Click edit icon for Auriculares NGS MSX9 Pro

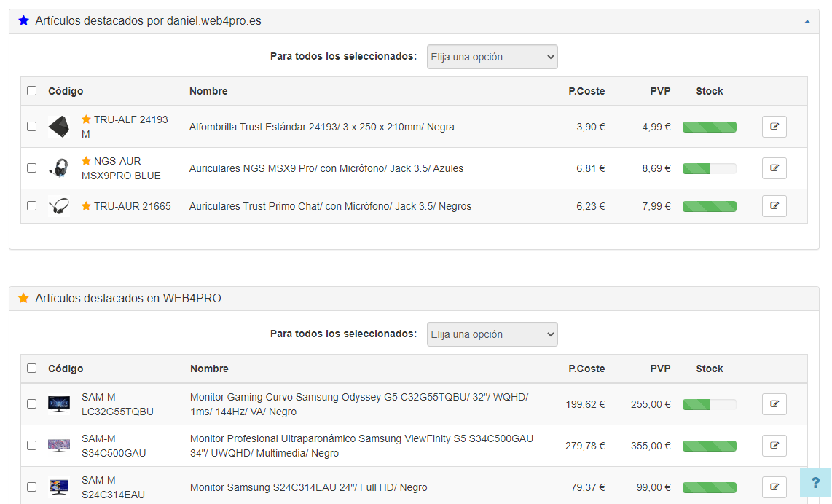click(774, 168)
